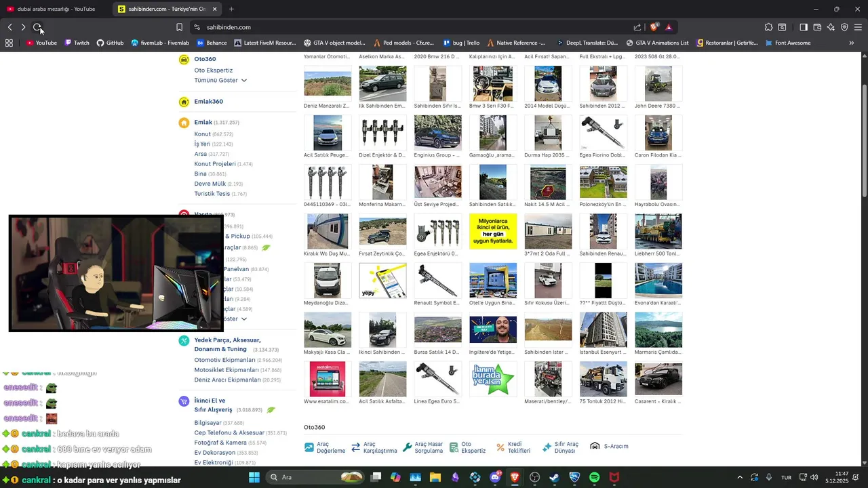868x488 pixels.
Task: Open the Turistik Tesis category link
Action: tap(212, 193)
